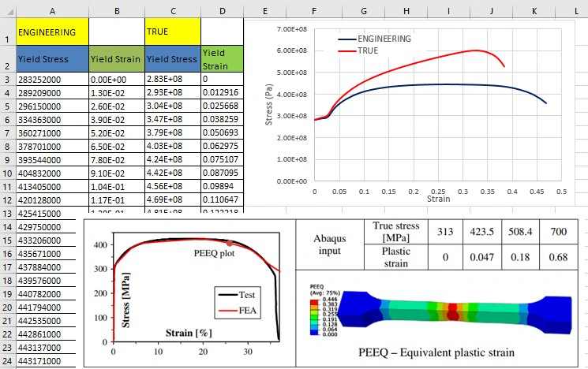Click the PEEQ plot marker dot

click(x=230, y=243)
